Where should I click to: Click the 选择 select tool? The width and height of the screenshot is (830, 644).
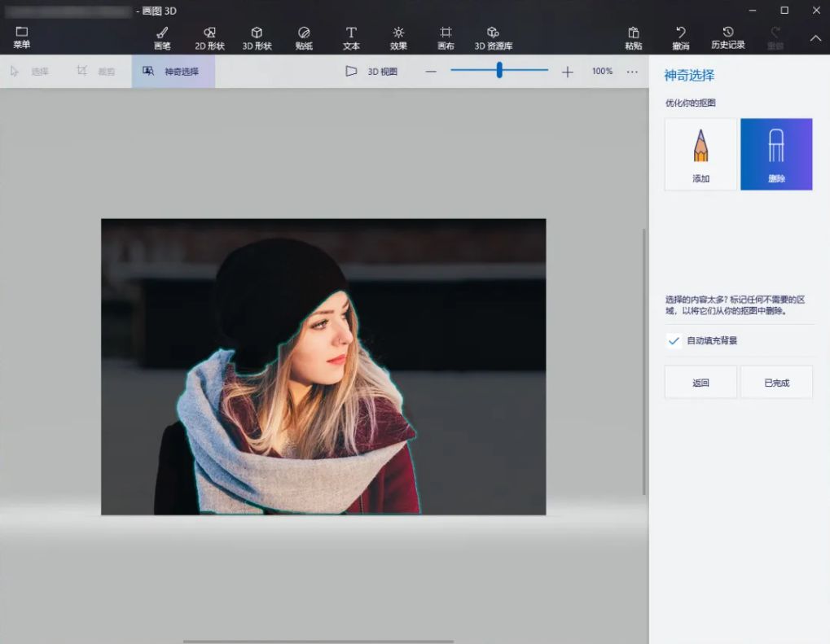(x=29, y=72)
